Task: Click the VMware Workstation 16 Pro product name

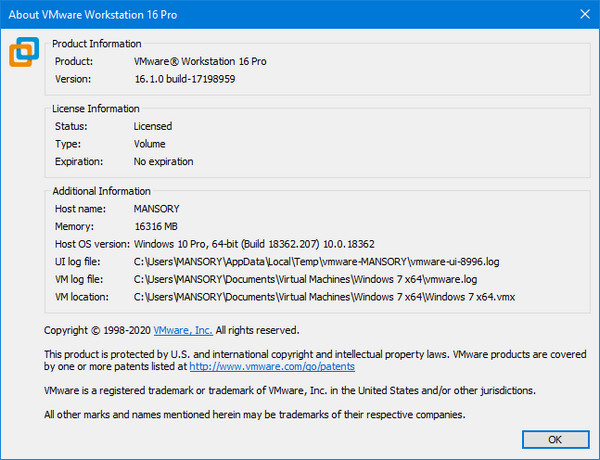Action: point(200,61)
